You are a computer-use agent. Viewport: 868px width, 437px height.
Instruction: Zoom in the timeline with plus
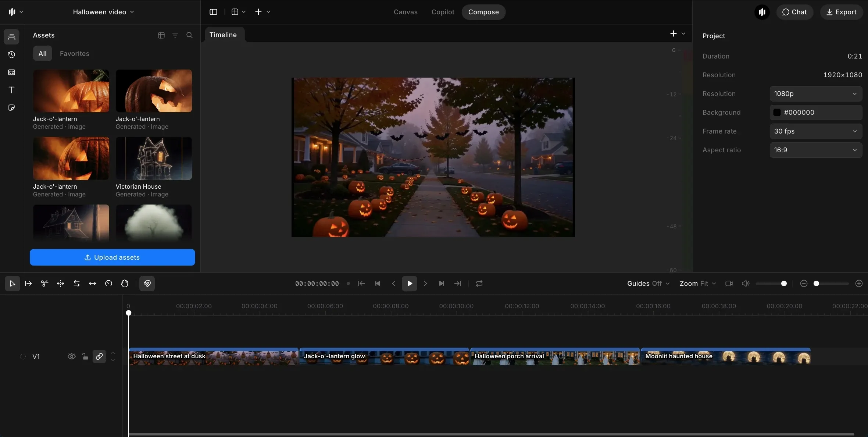coord(859,284)
